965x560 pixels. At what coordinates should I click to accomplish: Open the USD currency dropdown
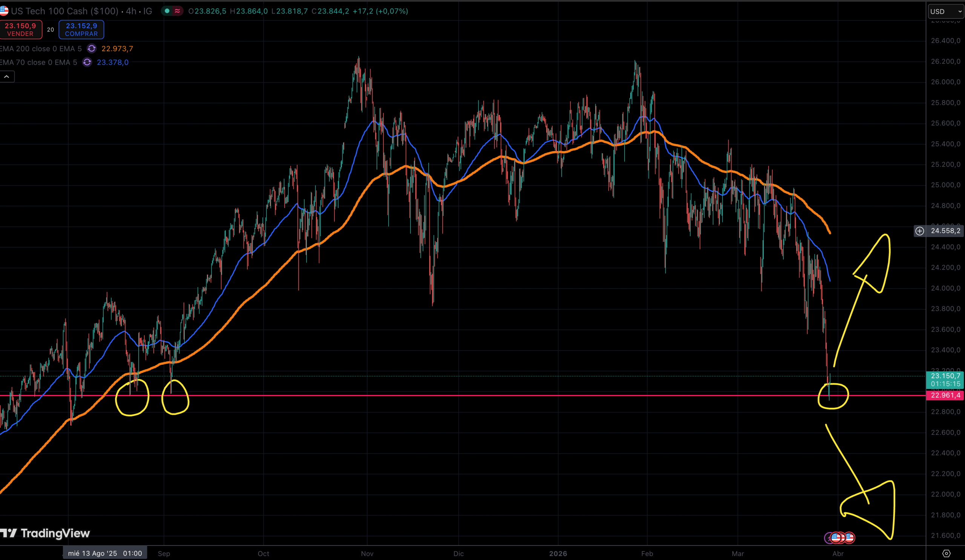945,11
